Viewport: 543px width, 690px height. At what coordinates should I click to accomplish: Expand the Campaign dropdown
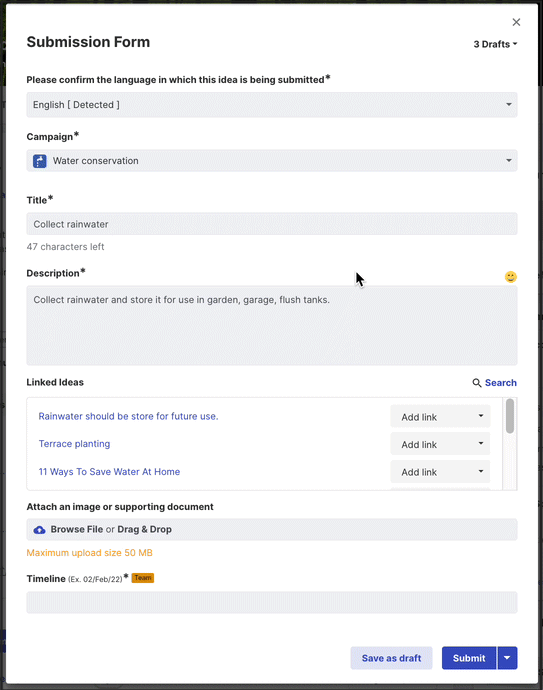pyautogui.click(x=272, y=161)
